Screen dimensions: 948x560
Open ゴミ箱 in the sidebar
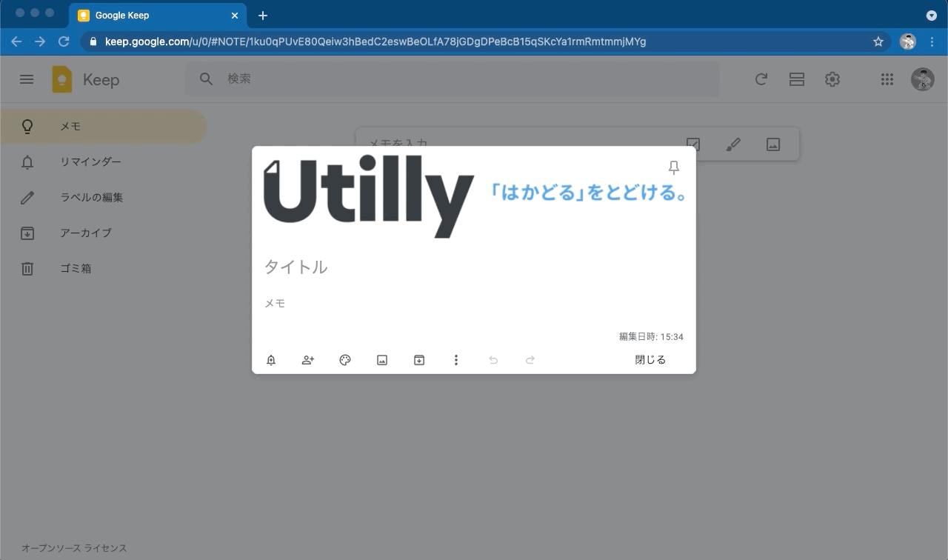(104, 269)
